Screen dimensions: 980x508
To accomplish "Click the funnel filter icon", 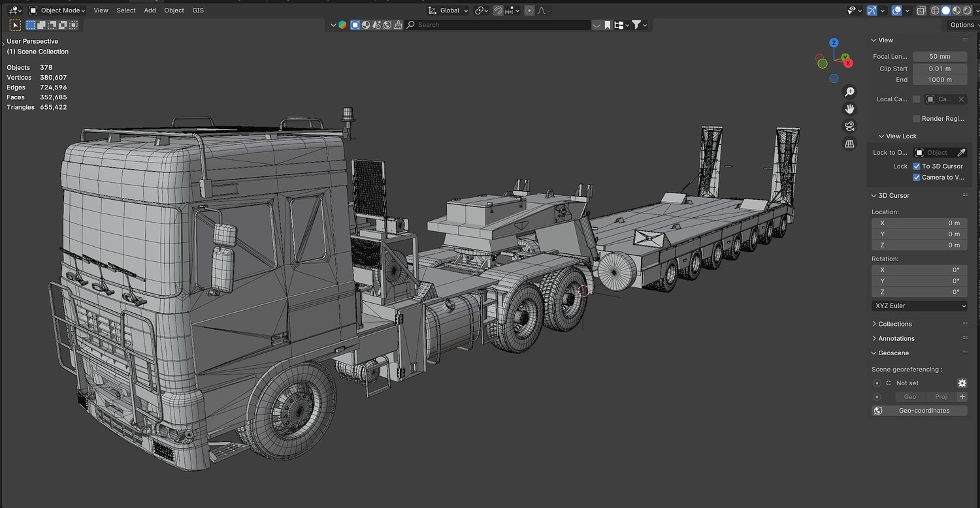I will click(x=636, y=25).
